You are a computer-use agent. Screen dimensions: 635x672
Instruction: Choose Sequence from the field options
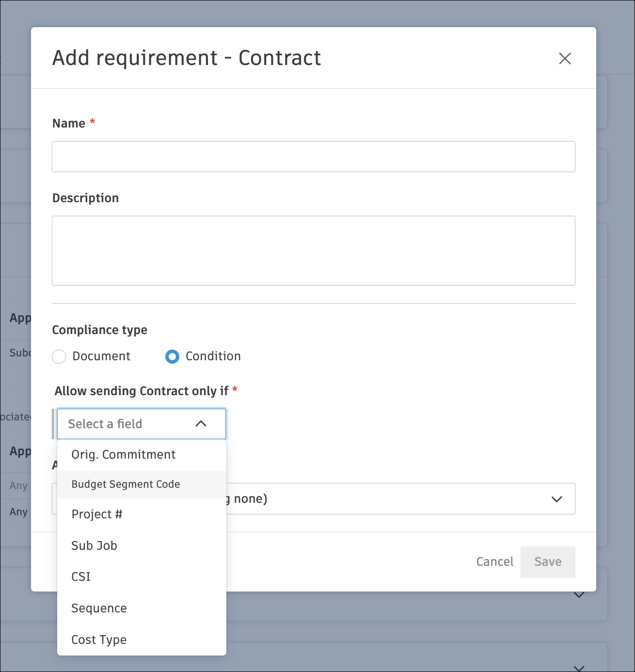(x=99, y=608)
